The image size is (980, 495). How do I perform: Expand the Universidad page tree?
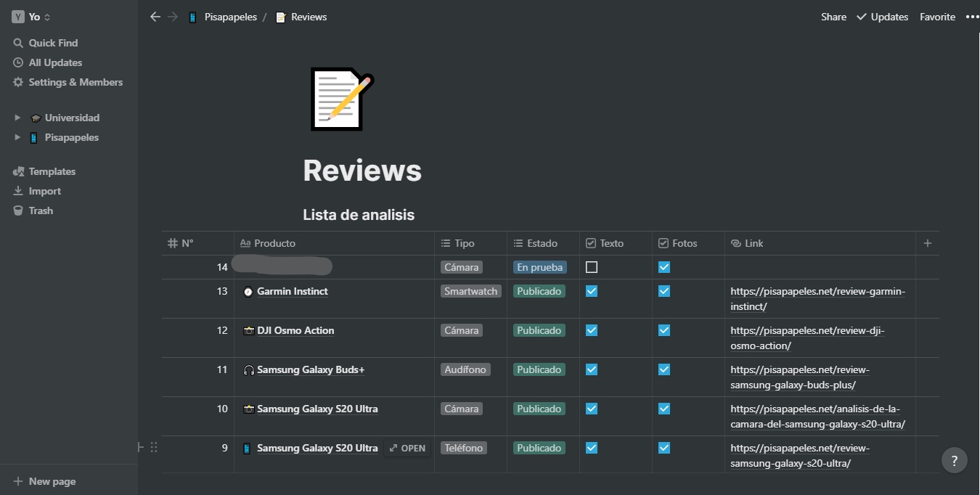18,118
